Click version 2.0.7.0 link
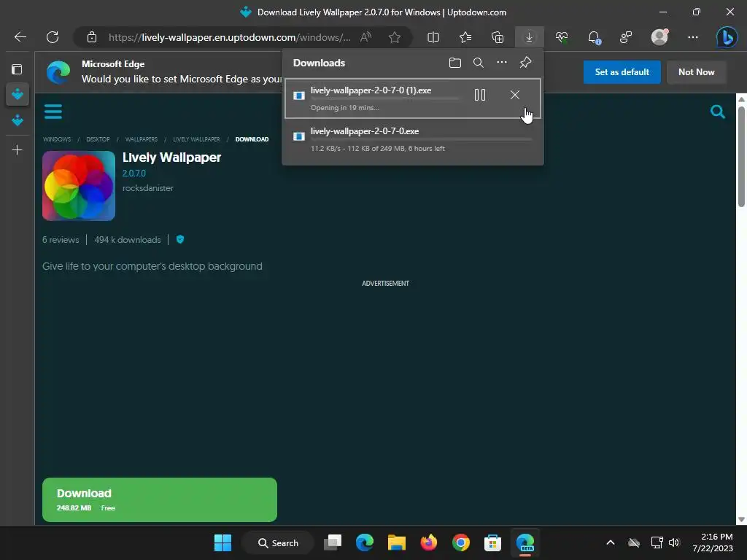This screenshot has width=747, height=560. pyautogui.click(x=134, y=174)
